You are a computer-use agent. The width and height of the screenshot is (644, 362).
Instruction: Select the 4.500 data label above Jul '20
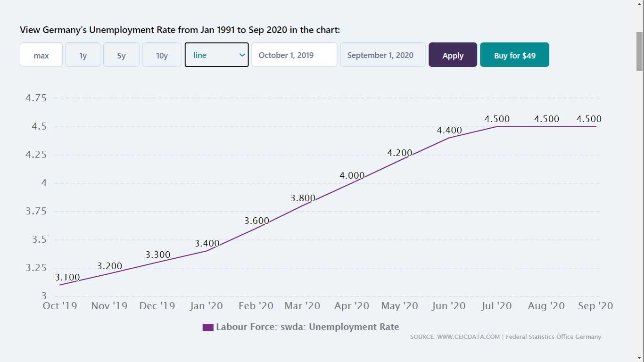[497, 119]
